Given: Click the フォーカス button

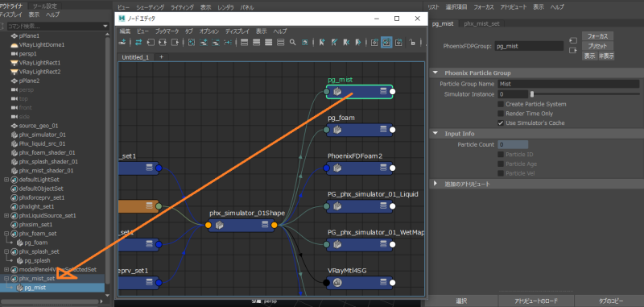Looking at the screenshot, I should click(x=597, y=35).
